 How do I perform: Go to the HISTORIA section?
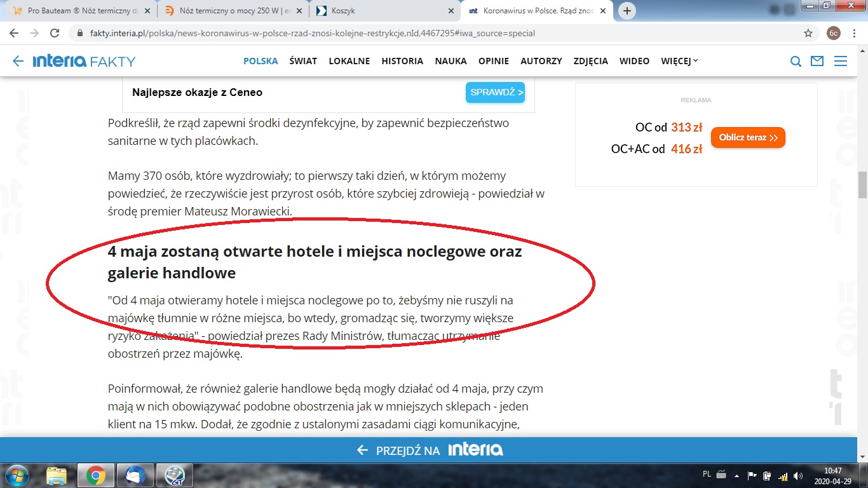click(402, 61)
